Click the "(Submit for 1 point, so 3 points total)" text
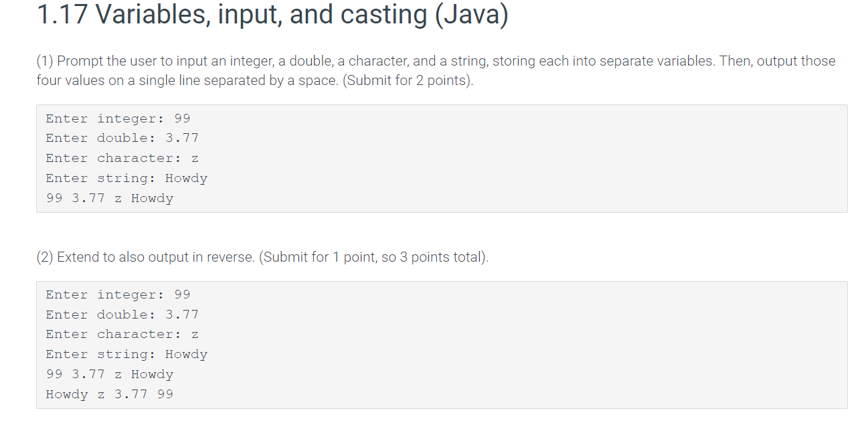Image resolution: width=868 pixels, height=427 pixels. click(377, 258)
